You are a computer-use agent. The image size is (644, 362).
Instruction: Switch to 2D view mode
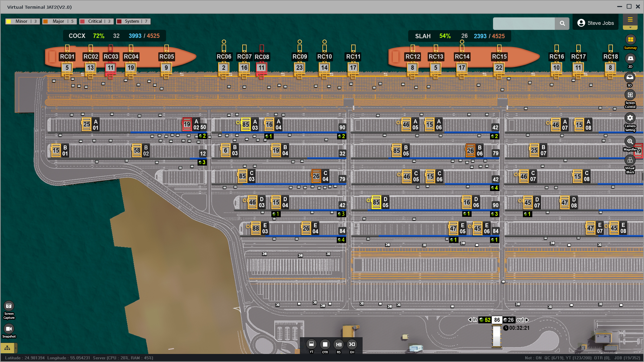point(630,59)
